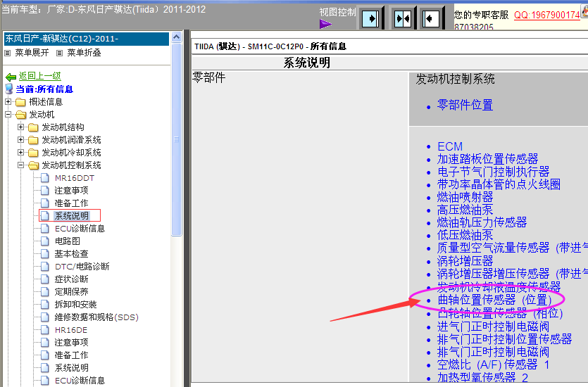This screenshot has width=588, height=387.
Task: Click the document icon beside 定期保养
Action: [45, 291]
